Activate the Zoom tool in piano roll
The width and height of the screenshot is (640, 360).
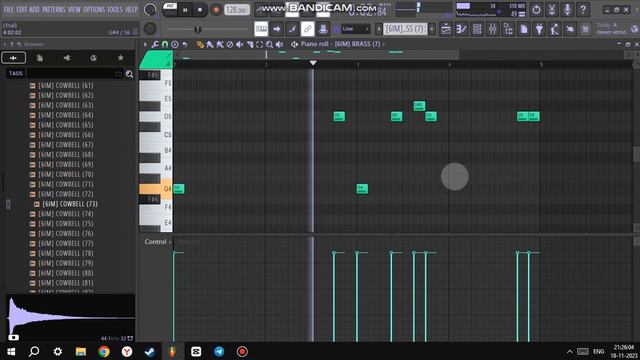click(x=269, y=44)
